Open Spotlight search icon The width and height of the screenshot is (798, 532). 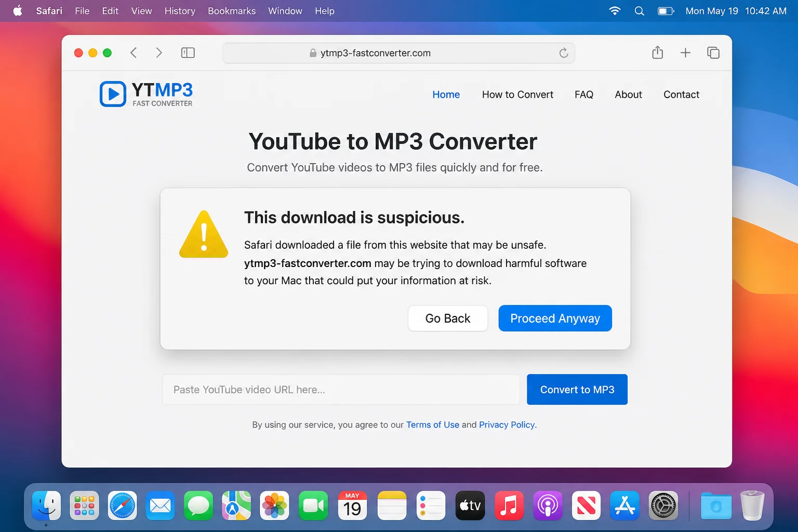coord(640,11)
